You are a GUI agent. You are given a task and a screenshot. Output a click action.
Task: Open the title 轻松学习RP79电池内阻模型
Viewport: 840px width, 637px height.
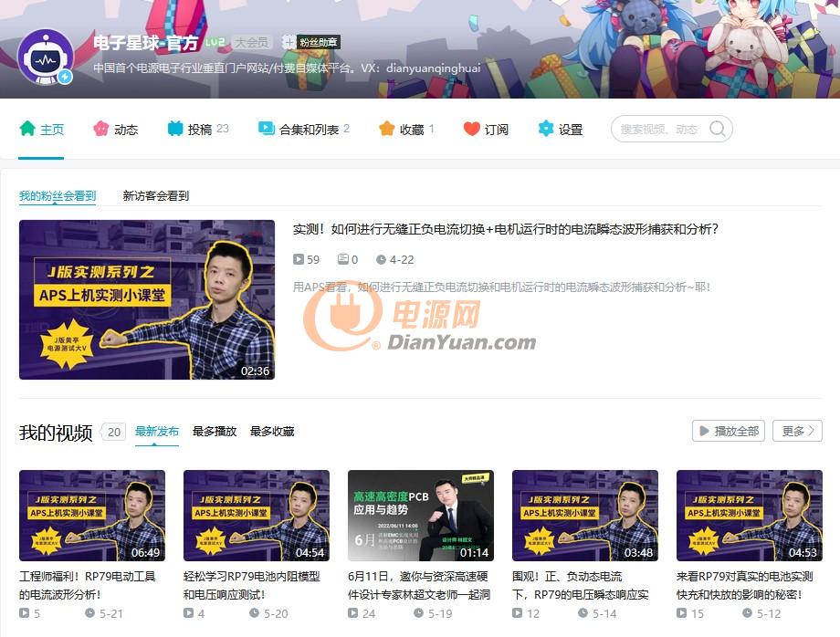[x=252, y=585]
